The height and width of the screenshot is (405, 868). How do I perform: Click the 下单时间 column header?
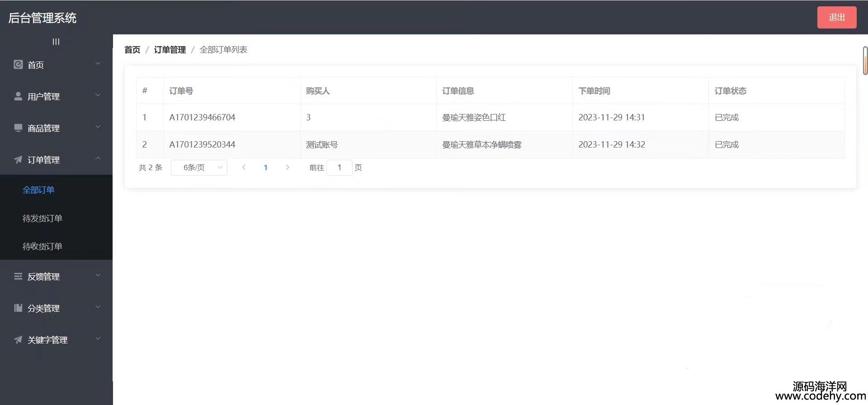pyautogui.click(x=594, y=91)
